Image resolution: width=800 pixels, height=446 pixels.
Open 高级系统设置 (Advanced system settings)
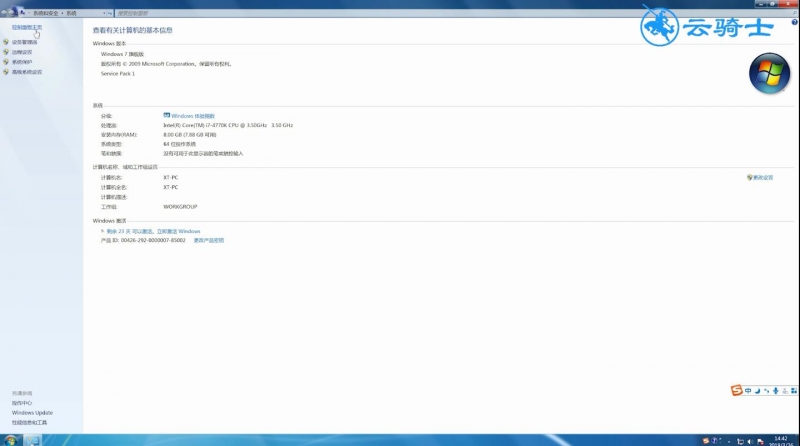27,72
